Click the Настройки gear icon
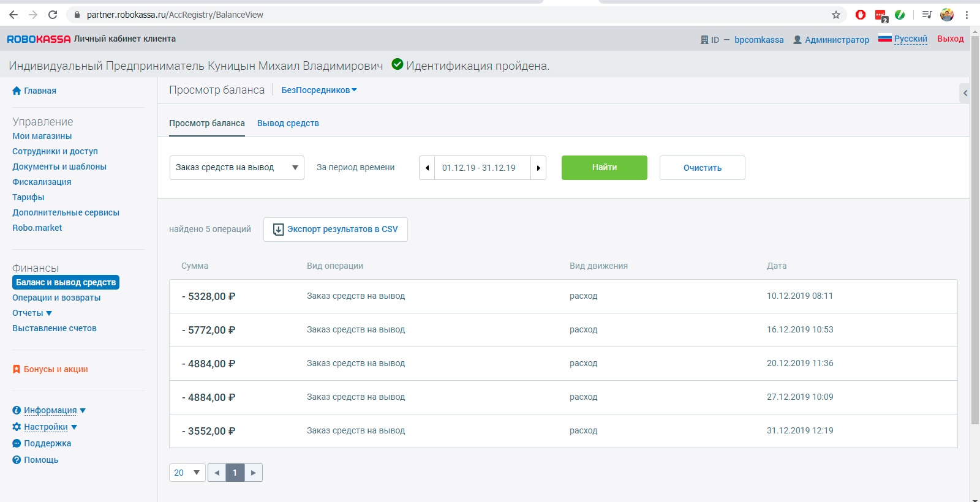The width and height of the screenshot is (980, 502). point(17,427)
